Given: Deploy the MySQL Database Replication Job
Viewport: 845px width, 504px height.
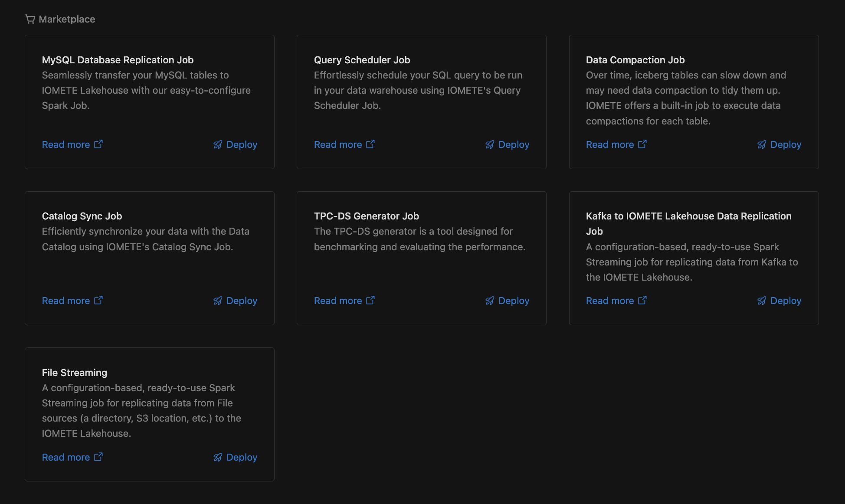Looking at the screenshot, I should tap(235, 144).
